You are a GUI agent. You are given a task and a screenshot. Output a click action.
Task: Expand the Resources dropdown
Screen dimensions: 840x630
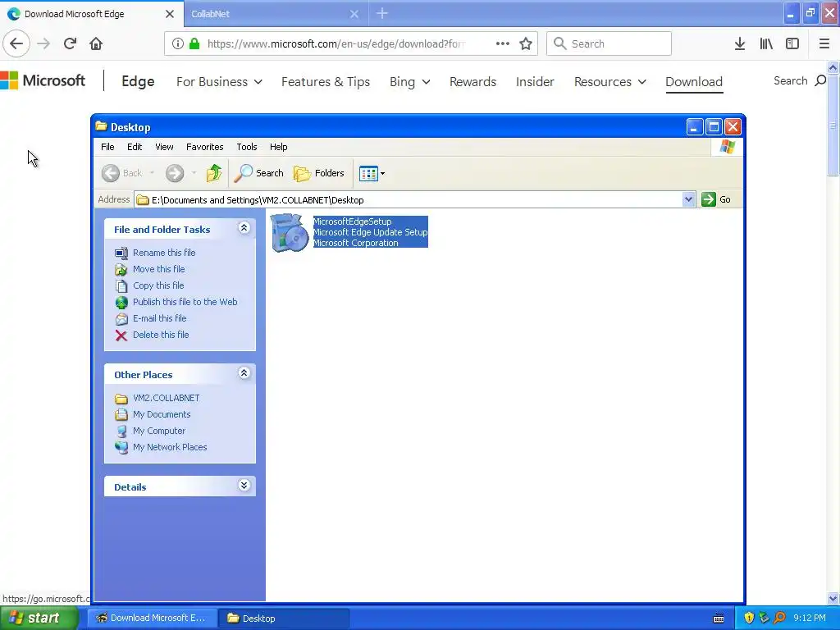click(610, 82)
